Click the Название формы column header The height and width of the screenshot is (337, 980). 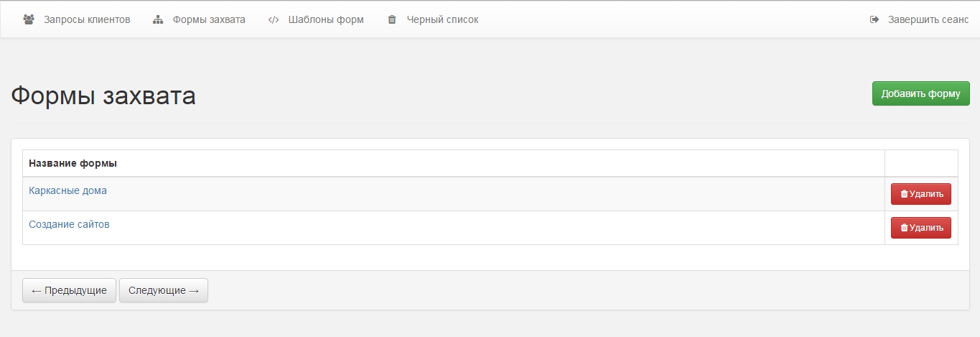73,163
